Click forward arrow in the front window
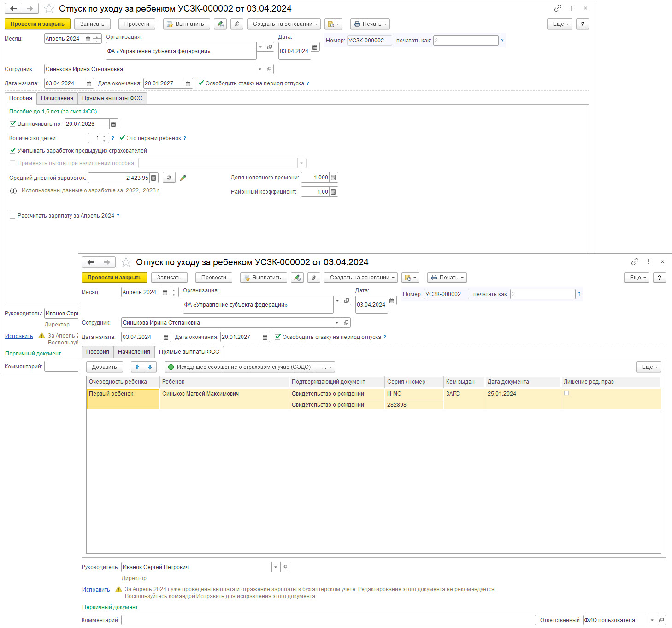Image resolution: width=672 pixels, height=628 pixels. [x=106, y=262]
